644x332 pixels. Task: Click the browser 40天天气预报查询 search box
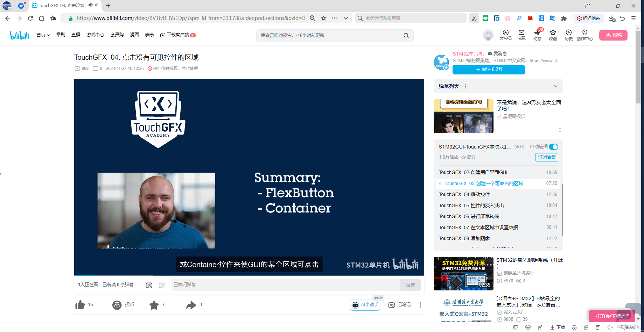click(x=411, y=18)
